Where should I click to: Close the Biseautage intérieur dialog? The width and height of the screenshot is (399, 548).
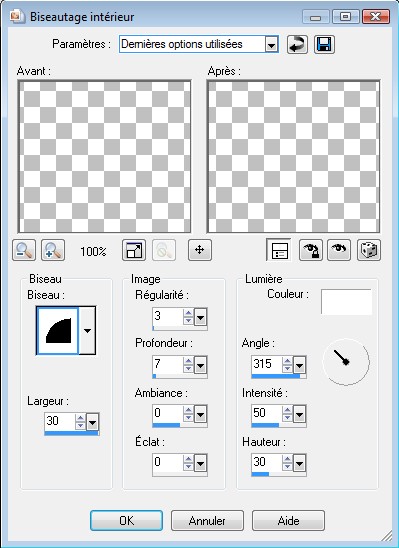376,16
